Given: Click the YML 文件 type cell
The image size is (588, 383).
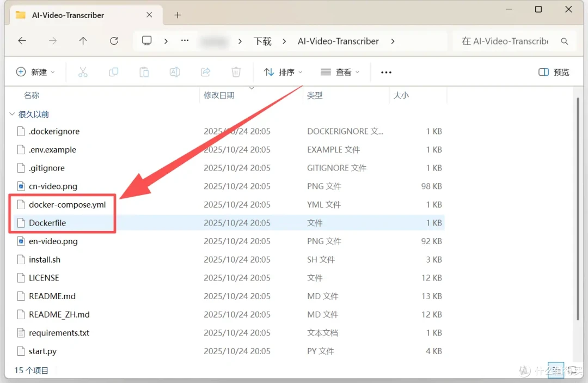Looking at the screenshot, I should (323, 204).
